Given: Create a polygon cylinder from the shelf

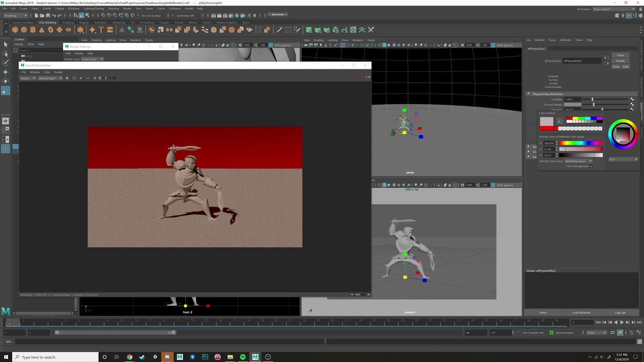Looking at the screenshot, I should tap(33, 30).
